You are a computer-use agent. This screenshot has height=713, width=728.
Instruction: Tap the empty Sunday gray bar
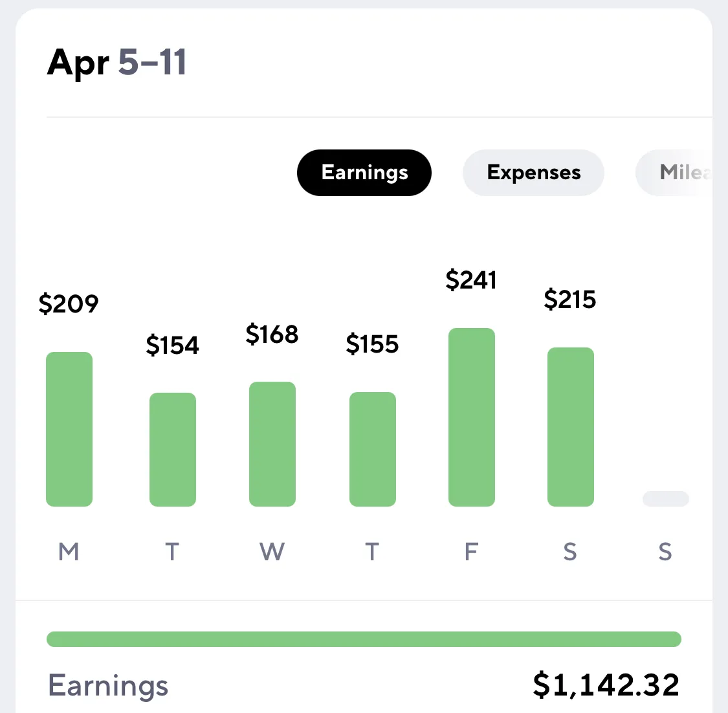tap(666, 499)
